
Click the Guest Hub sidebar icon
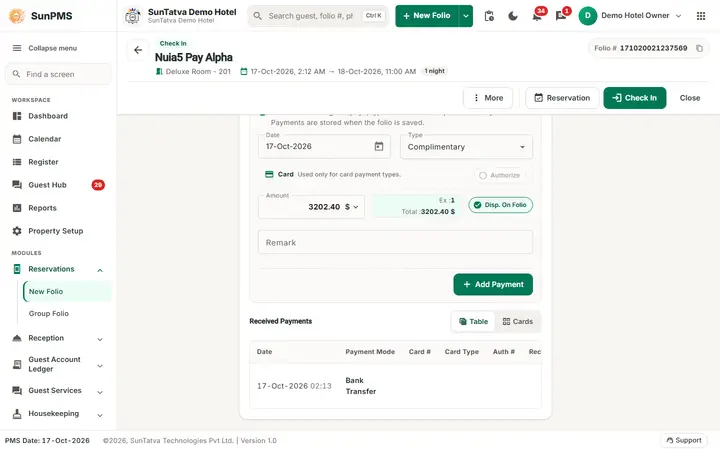pyautogui.click(x=17, y=185)
